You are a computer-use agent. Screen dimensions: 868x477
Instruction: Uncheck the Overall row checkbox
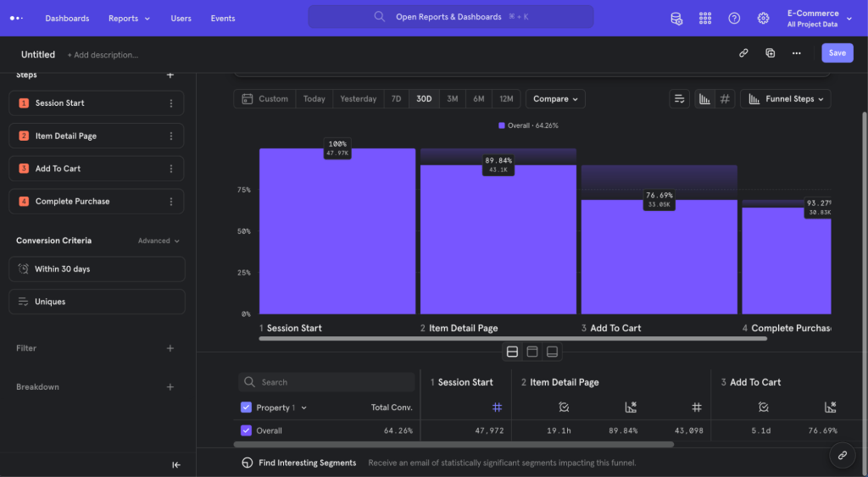coord(247,430)
